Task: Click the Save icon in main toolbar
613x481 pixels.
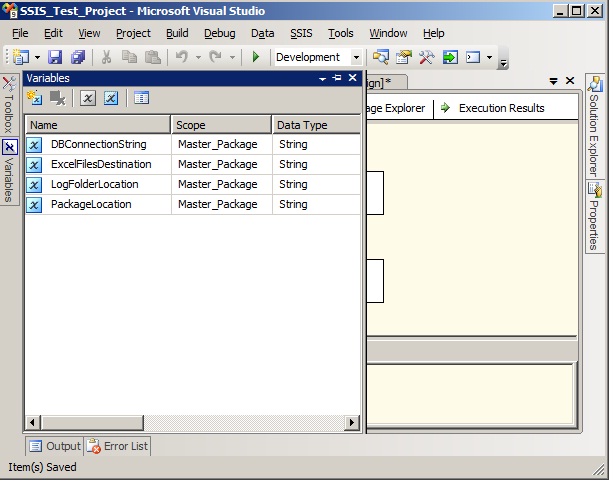Action: (55, 58)
